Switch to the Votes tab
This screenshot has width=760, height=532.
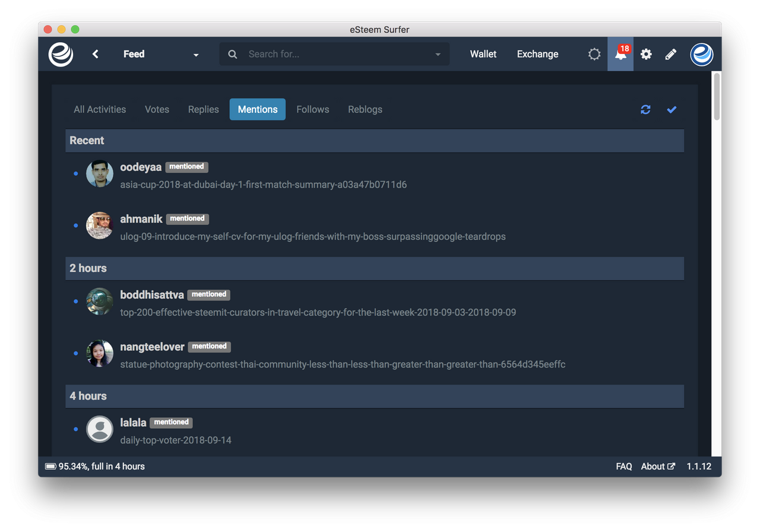click(157, 109)
